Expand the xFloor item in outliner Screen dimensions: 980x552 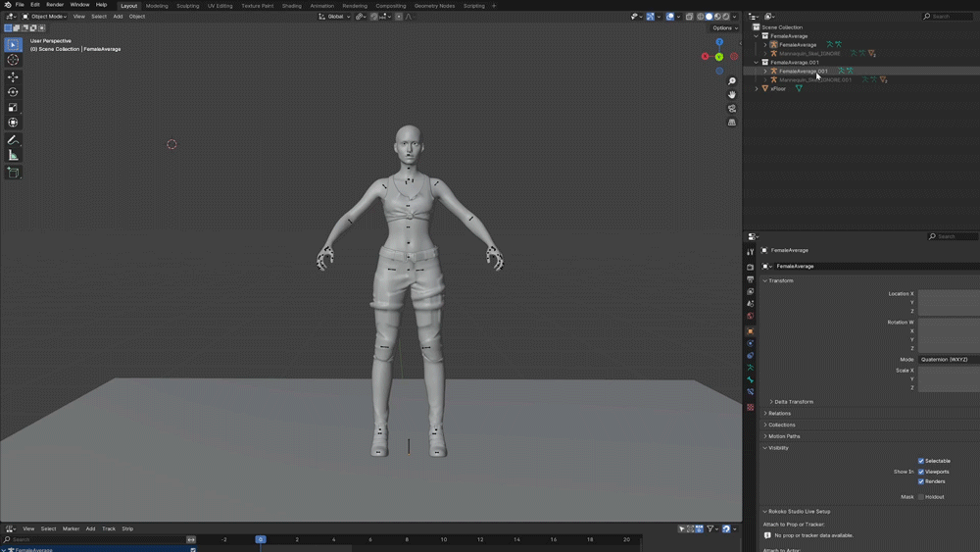click(757, 89)
